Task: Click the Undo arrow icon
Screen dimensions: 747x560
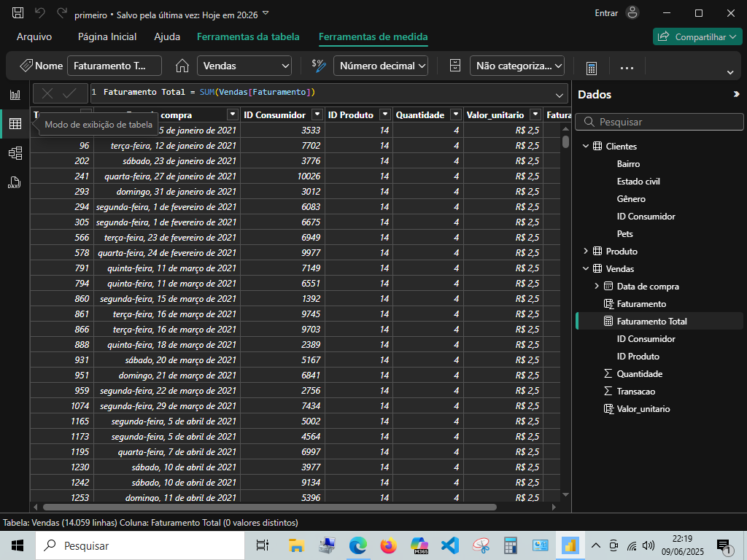Action: pos(40,13)
